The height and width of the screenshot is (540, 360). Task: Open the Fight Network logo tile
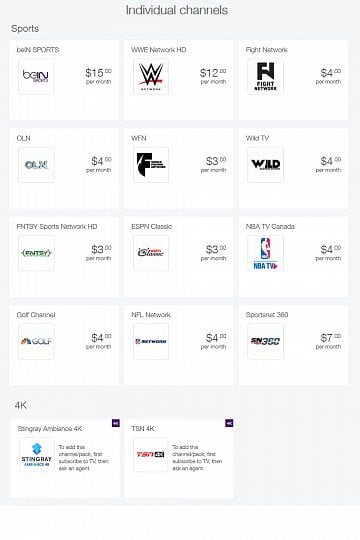click(265, 76)
